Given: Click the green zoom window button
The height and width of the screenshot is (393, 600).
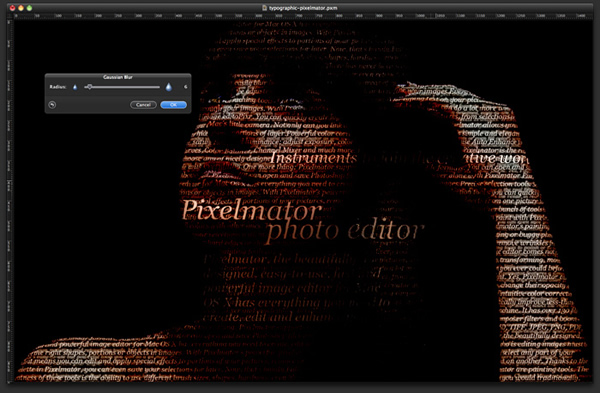Looking at the screenshot, I should [x=29, y=8].
